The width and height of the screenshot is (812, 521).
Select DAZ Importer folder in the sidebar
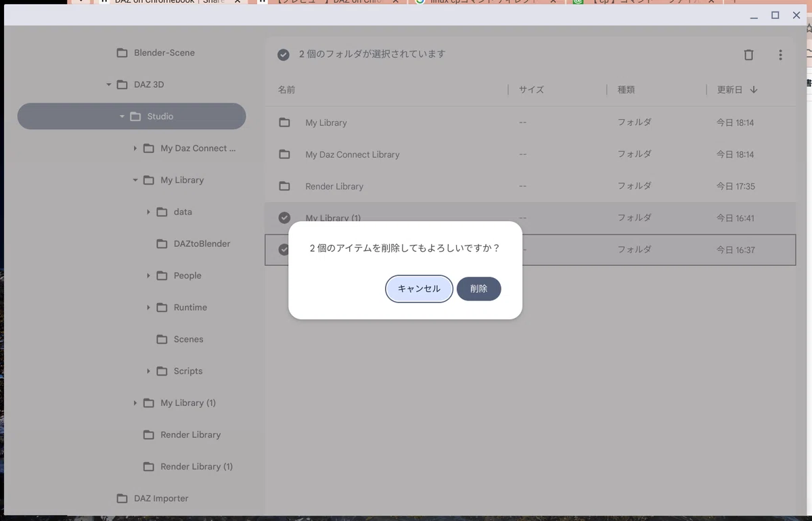pyautogui.click(x=131, y=498)
